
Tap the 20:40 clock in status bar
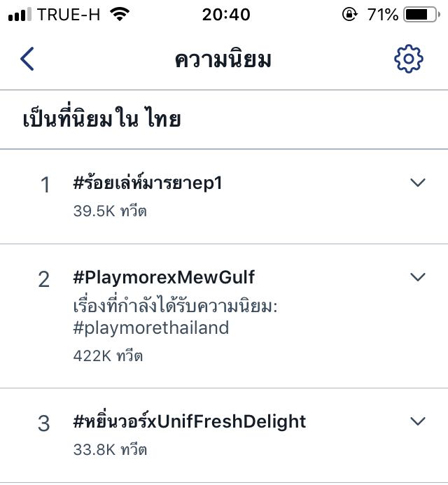pos(226,15)
